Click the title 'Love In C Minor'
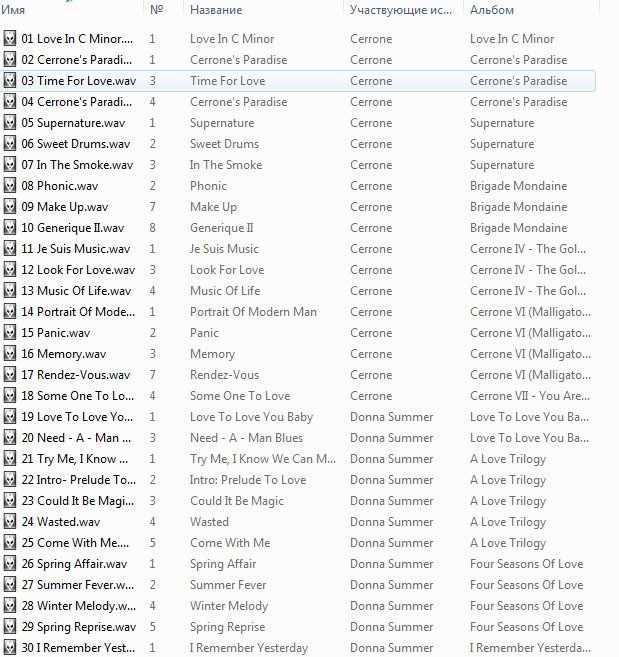This screenshot has height=657, width=619. 232,39
